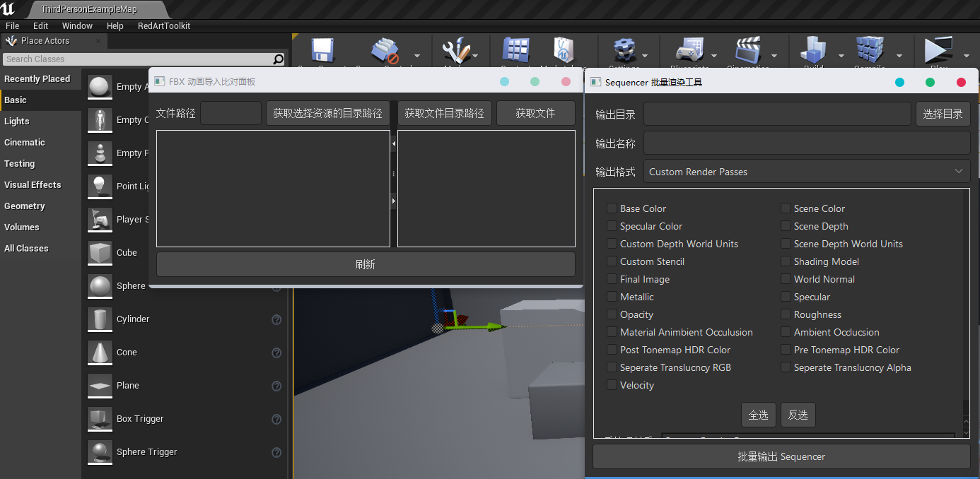Click the 全选 select-all button
Screen dimensions: 980x479
[758, 415]
